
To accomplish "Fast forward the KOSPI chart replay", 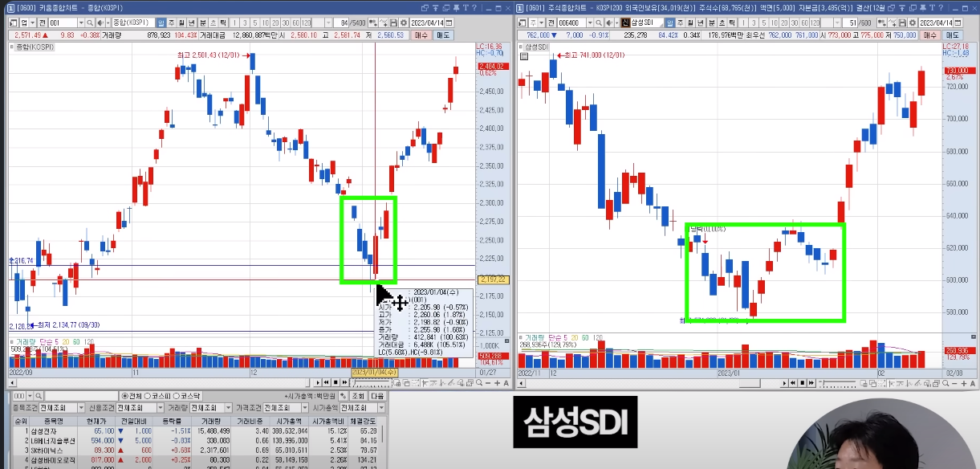I will [x=344, y=382].
